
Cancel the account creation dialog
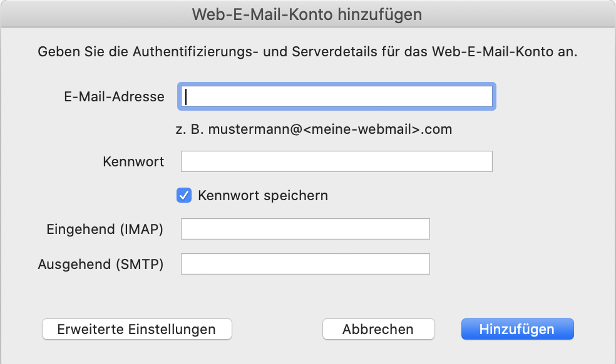point(378,329)
